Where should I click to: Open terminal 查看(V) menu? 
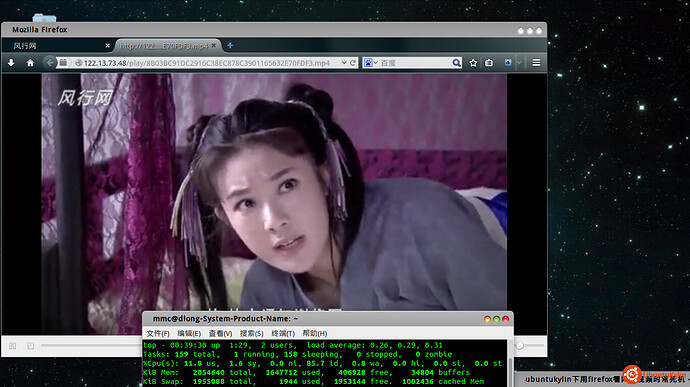[x=220, y=333]
